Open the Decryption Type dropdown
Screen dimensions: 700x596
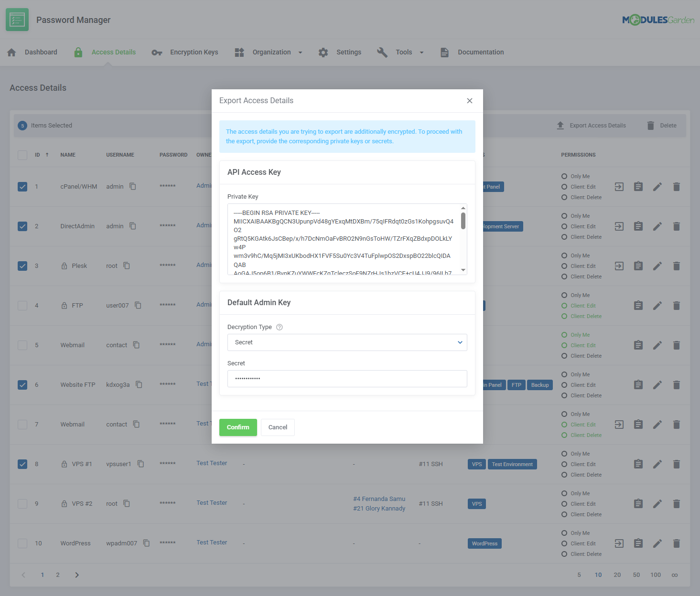[347, 342]
